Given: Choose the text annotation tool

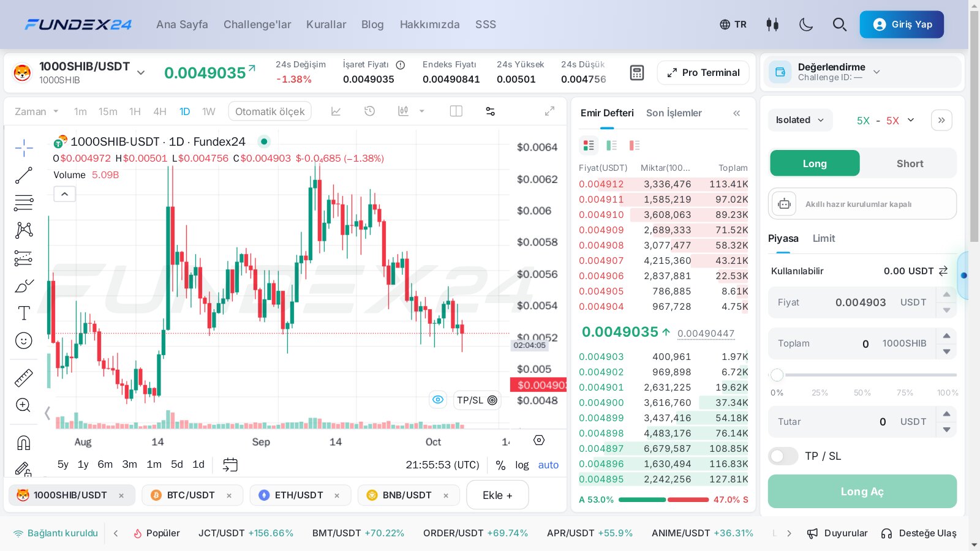Looking at the screenshot, I should click(x=24, y=313).
